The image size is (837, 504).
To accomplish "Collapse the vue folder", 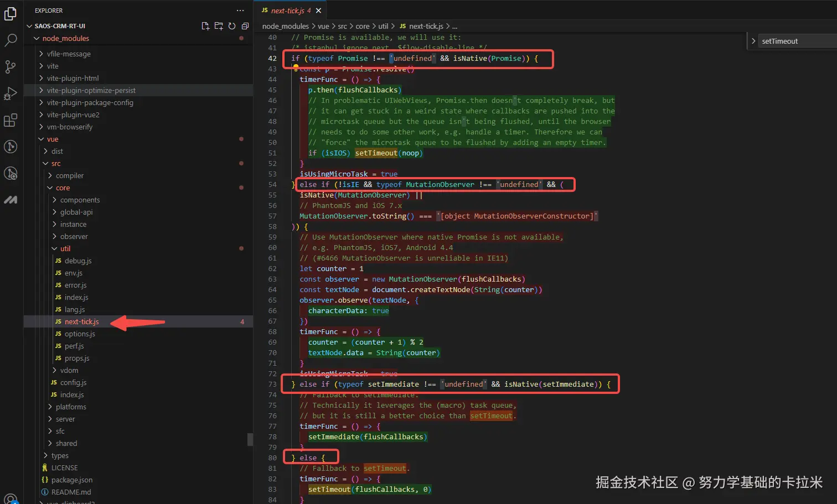I will (138, 139).
